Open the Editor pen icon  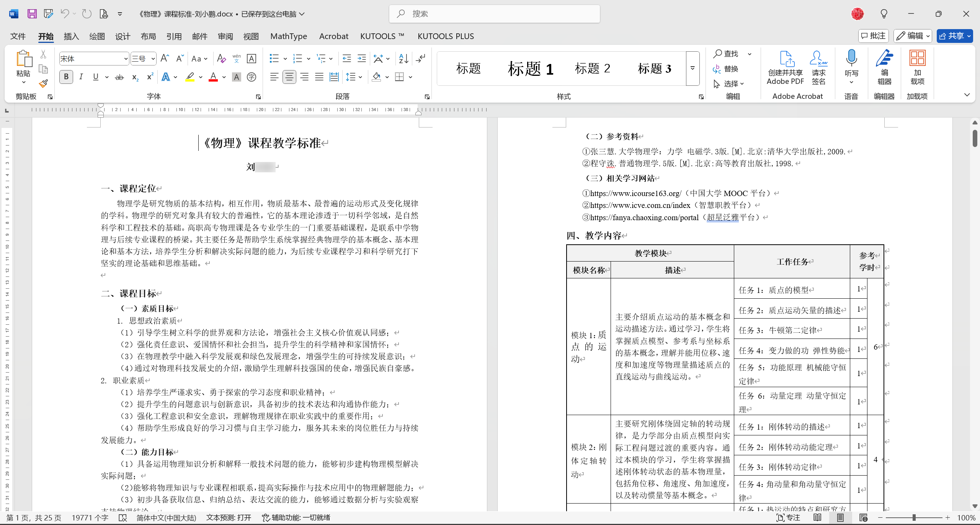point(884,59)
